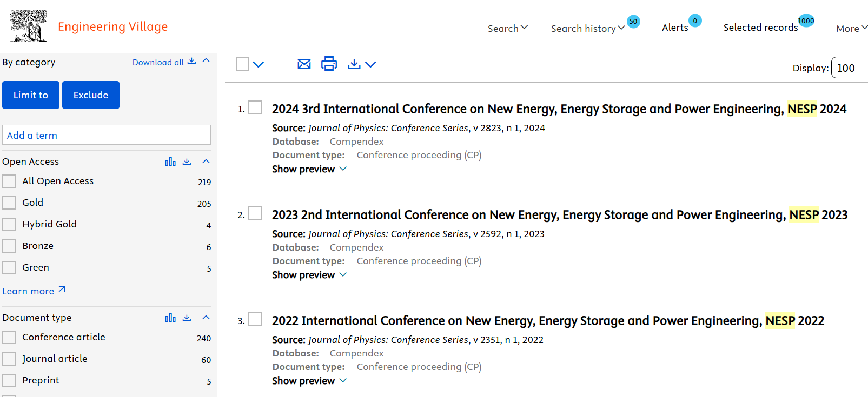Open the Search history menu
The height and width of the screenshot is (397, 868).
(x=587, y=29)
